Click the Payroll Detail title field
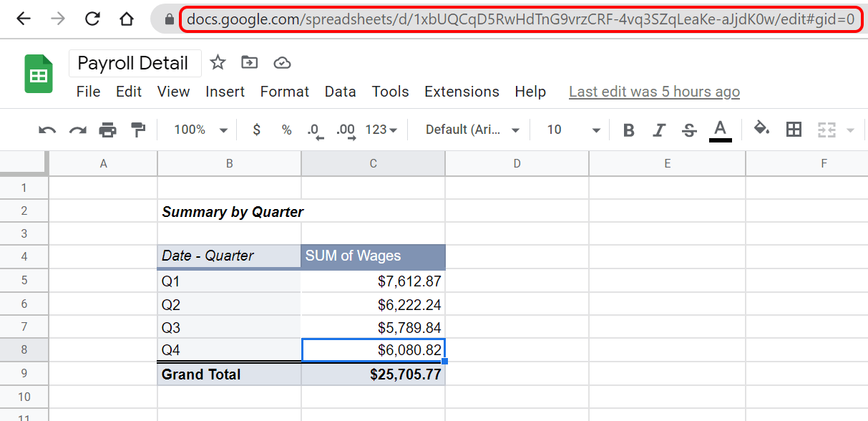This screenshot has width=868, height=421. (135, 63)
